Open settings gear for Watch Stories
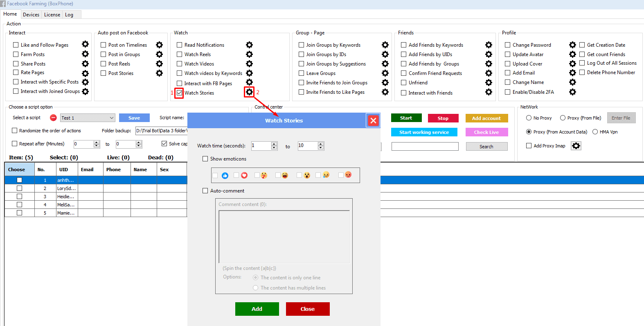644x326 pixels. (x=249, y=92)
